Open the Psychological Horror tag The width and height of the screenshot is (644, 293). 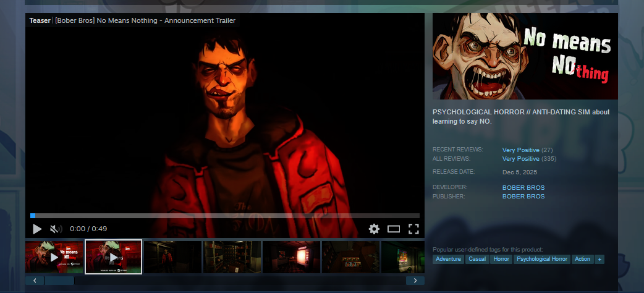point(541,259)
